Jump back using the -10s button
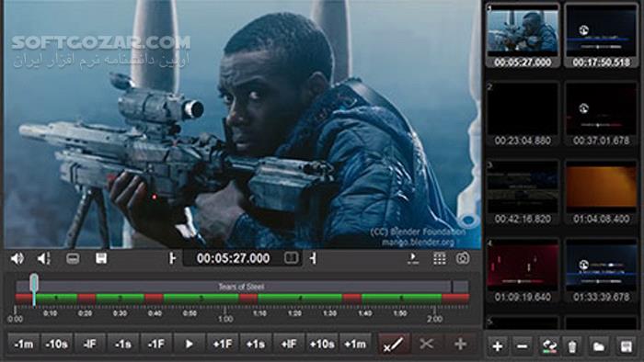The height and width of the screenshot is (362, 644). [x=57, y=344]
